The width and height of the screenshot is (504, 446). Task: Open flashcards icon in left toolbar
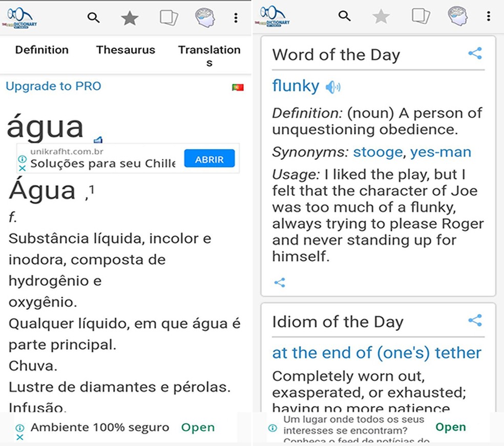pos(169,18)
